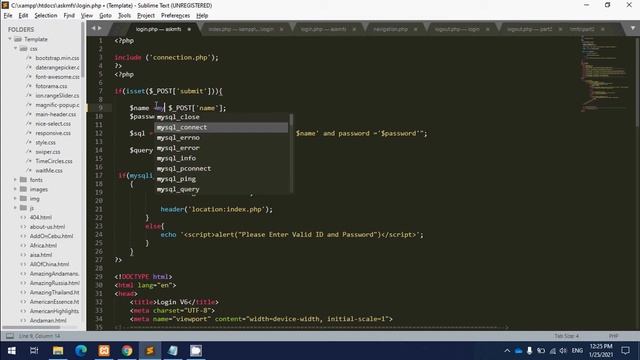Open about-us.html in the sidebar

coord(47,227)
